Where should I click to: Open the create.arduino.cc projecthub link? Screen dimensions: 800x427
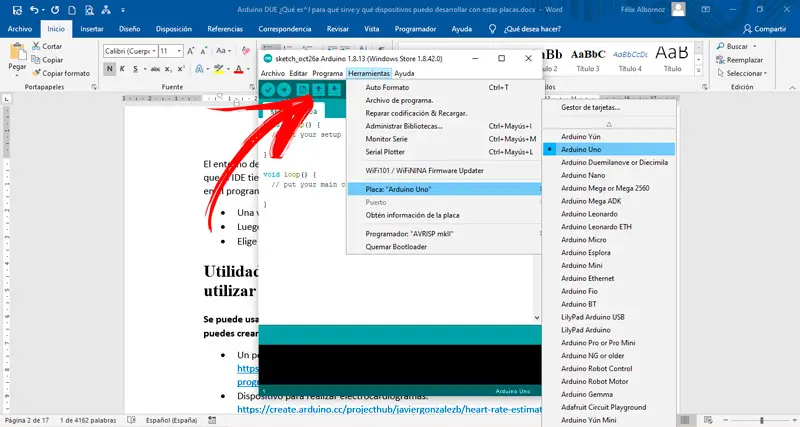pyautogui.click(x=389, y=409)
